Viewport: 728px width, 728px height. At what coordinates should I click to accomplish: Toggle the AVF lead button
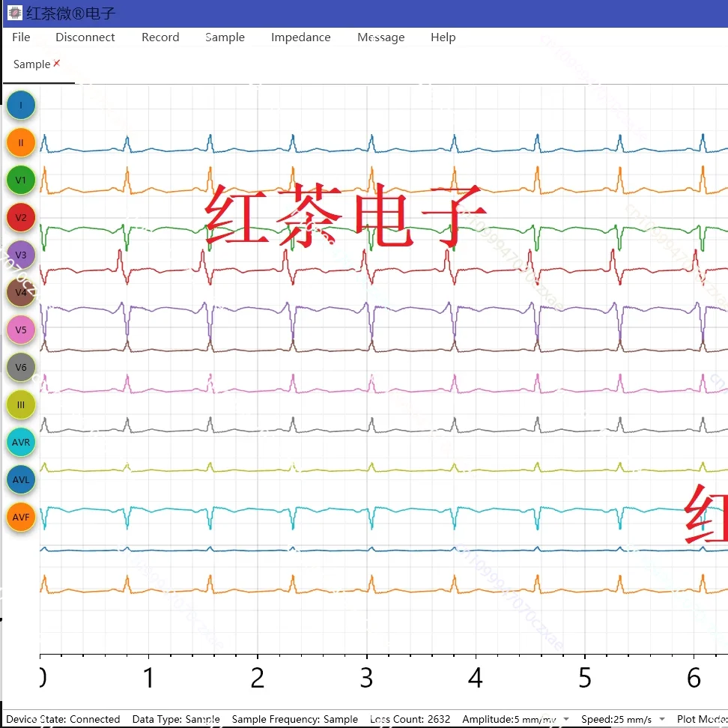tap(21, 518)
